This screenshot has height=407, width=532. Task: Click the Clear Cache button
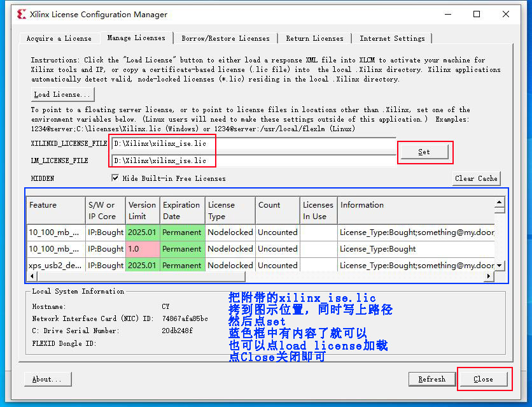pyautogui.click(x=476, y=178)
